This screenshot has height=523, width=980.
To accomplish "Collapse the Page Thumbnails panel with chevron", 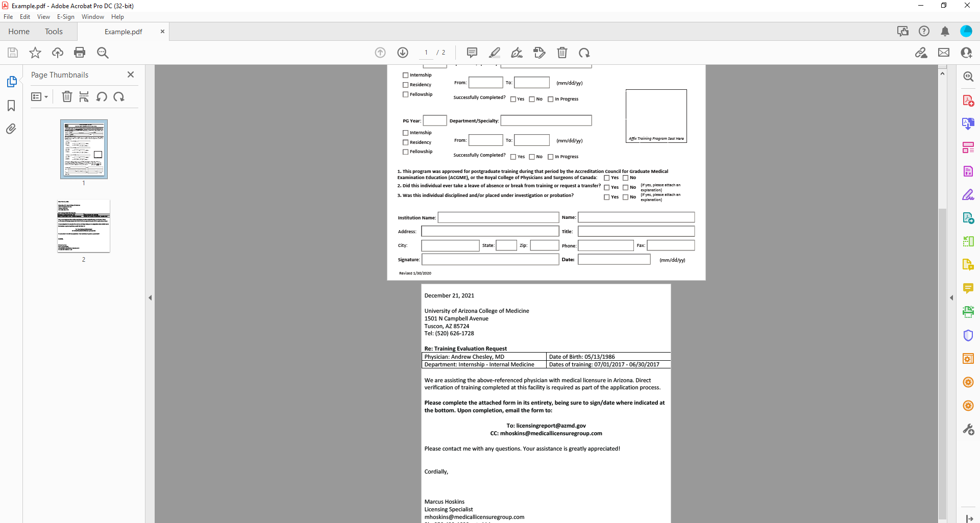I will pyautogui.click(x=150, y=297).
